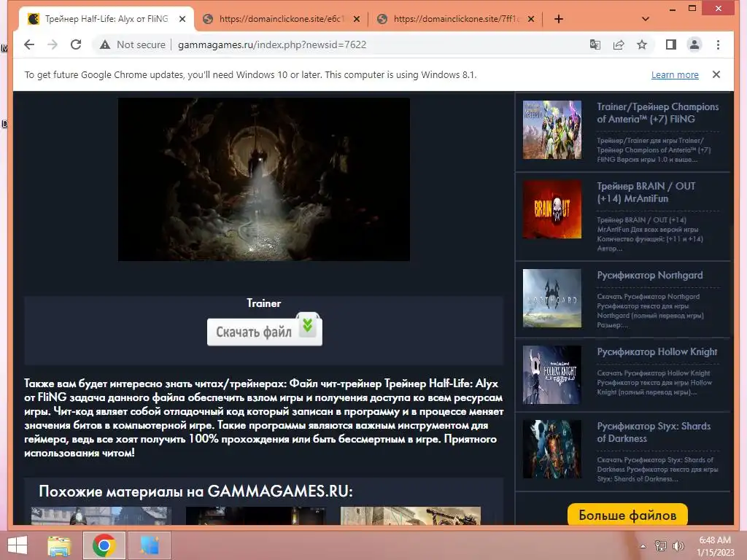The height and width of the screenshot is (560, 747).
Task: Close the Трейнер Half-Life: Alyx tab
Action: point(182,19)
